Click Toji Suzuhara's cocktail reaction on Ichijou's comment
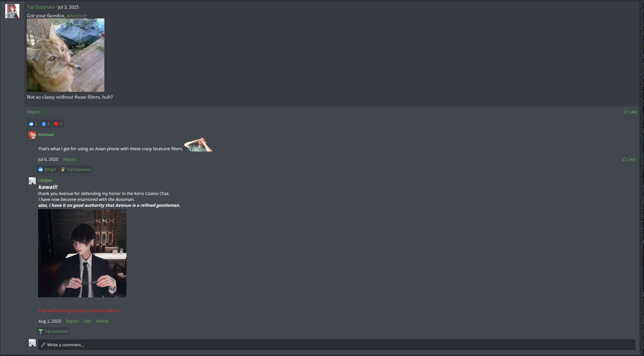Viewport: 644px width, 356px height. tap(53, 331)
